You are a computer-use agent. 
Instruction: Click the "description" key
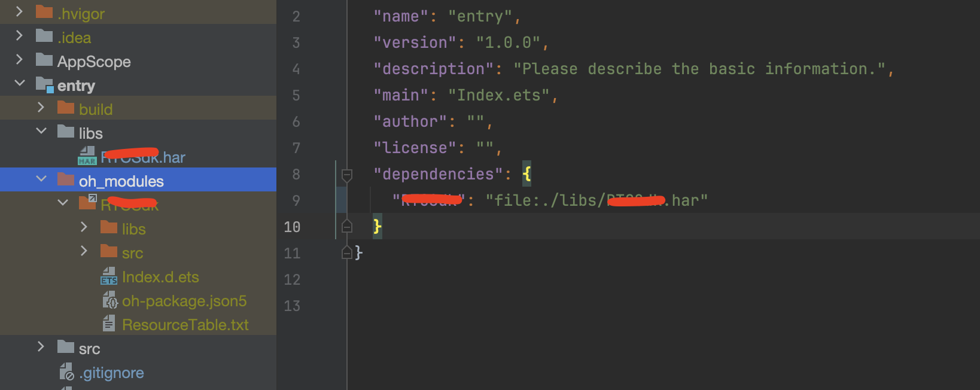pyautogui.click(x=434, y=69)
